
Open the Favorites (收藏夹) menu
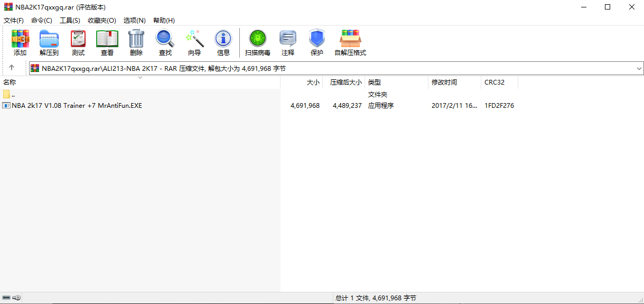102,20
